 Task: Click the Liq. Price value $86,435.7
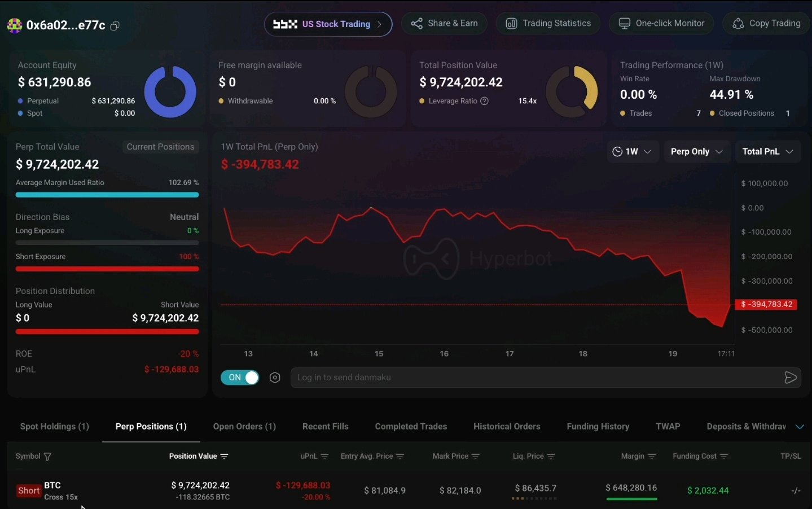[x=536, y=488]
